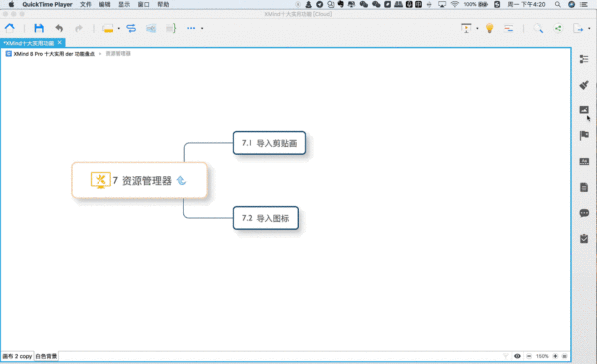Click the boundary tool icon
The height and width of the screenshot is (364, 597).
click(151, 28)
